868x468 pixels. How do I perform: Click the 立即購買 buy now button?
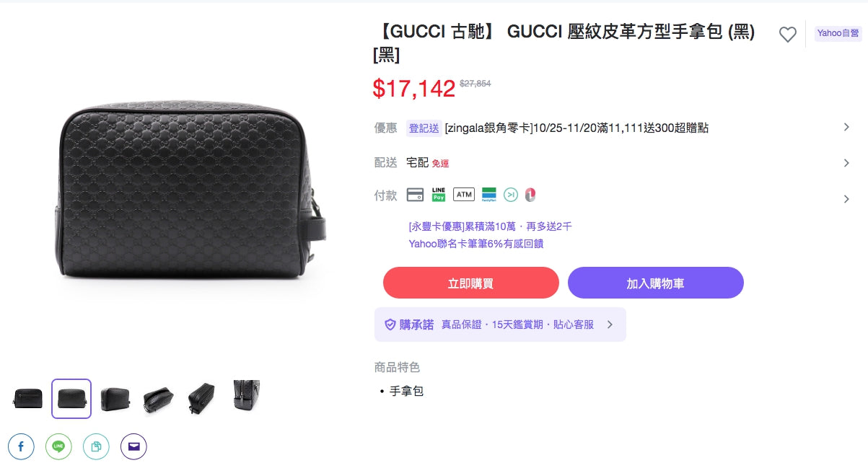(470, 283)
